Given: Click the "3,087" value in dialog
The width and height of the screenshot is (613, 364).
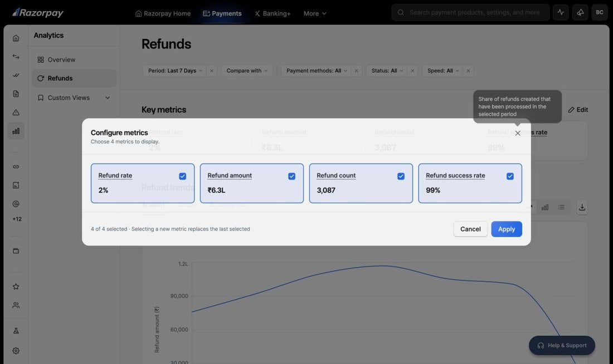Looking at the screenshot, I should [x=325, y=190].
